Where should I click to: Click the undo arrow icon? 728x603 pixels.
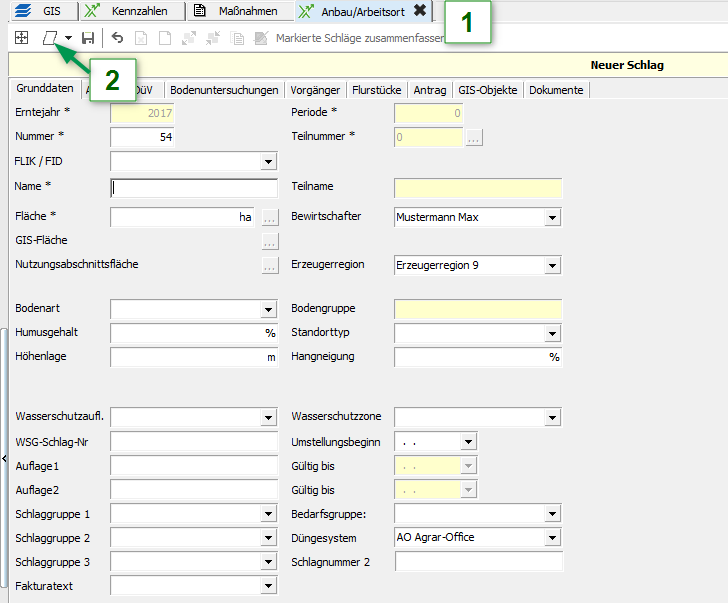click(x=117, y=38)
